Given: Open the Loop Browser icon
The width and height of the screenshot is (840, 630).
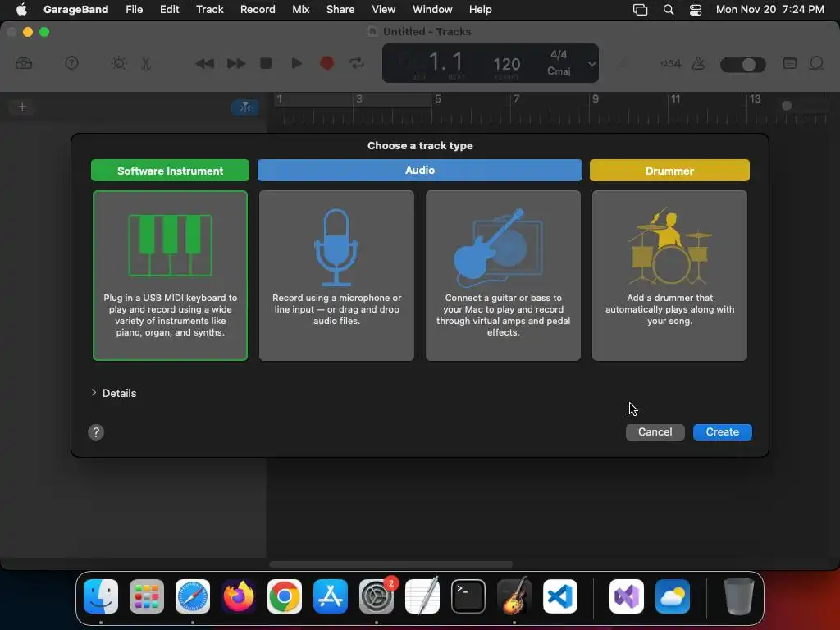Looking at the screenshot, I should (x=816, y=63).
